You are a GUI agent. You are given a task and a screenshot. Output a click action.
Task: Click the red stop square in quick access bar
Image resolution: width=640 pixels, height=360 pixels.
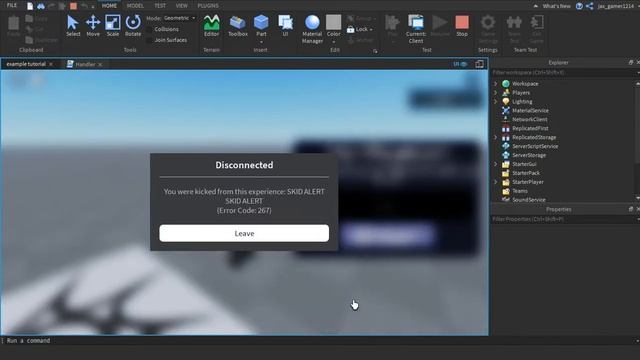(x=73, y=6)
